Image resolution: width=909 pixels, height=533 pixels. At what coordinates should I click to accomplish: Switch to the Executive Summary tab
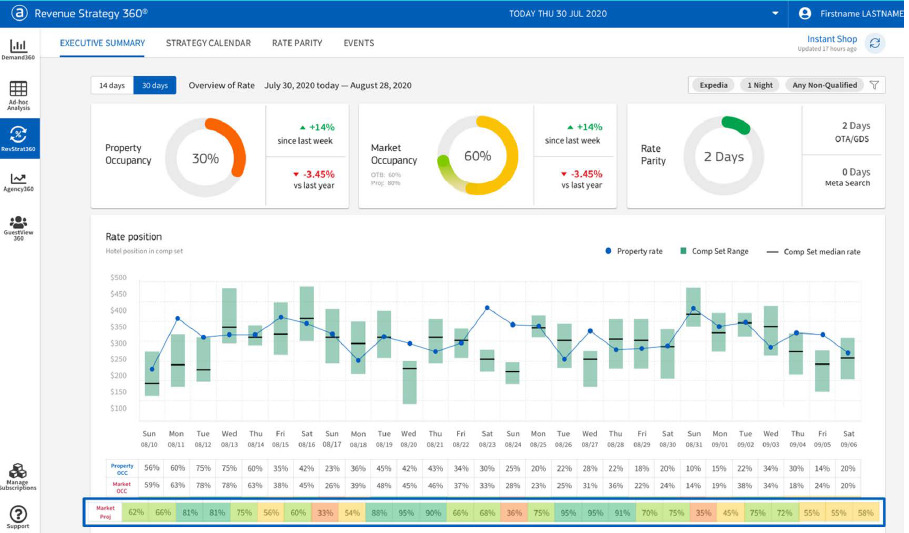(102, 43)
